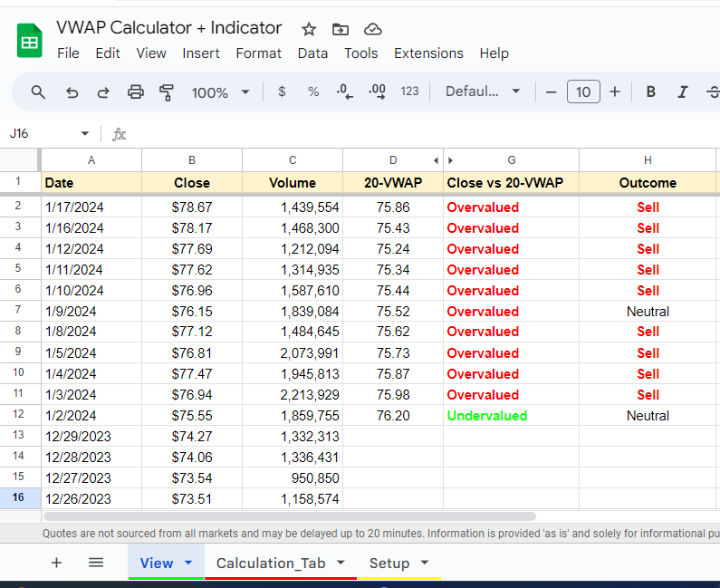This screenshot has width=720, height=588.
Task: Decrease decimal places button
Action: [x=344, y=92]
